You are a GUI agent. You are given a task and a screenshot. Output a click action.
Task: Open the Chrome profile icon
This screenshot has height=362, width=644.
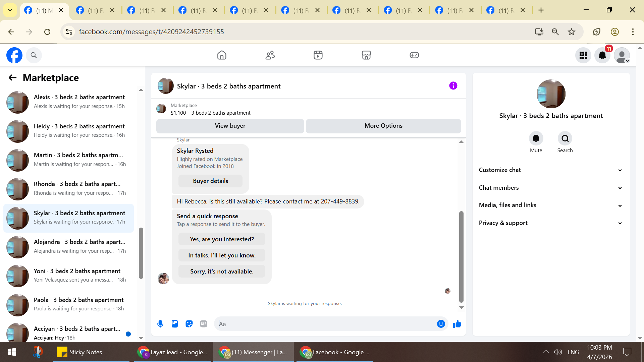615,32
